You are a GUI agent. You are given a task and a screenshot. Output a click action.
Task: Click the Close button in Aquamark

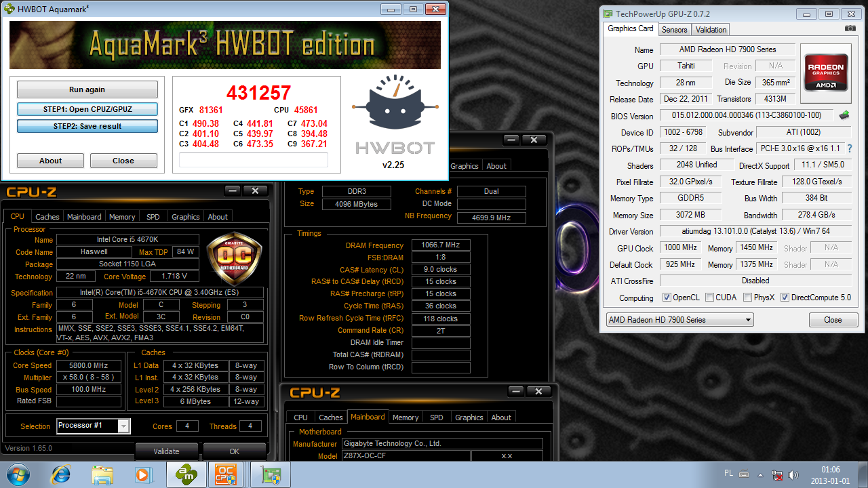tap(123, 161)
